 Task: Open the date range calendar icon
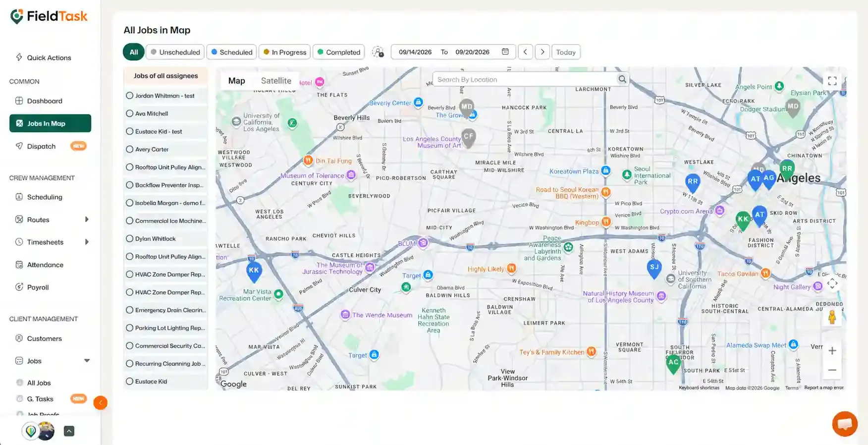pyautogui.click(x=505, y=52)
